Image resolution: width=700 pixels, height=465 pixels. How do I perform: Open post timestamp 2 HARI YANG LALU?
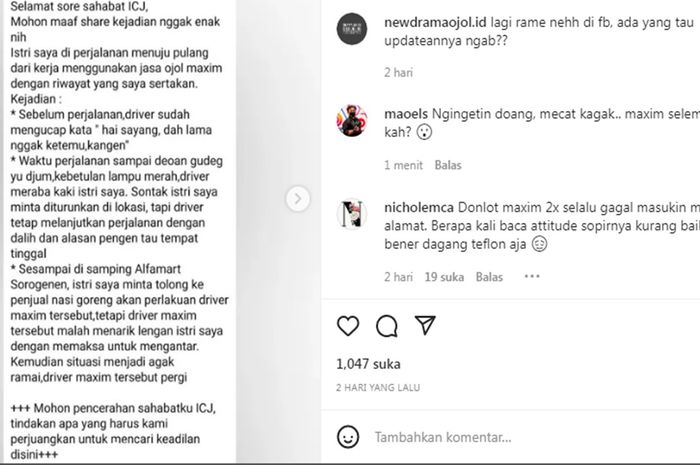click(x=378, y=388)
